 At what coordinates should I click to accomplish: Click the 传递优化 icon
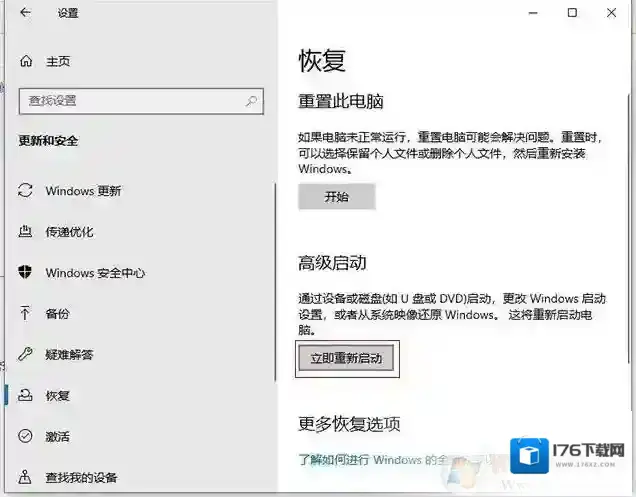[x=25, y=231]
